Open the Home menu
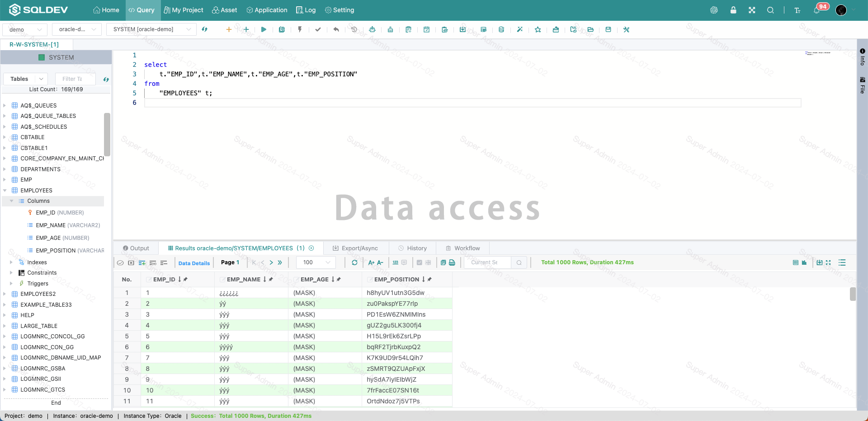 pos(106,10)
